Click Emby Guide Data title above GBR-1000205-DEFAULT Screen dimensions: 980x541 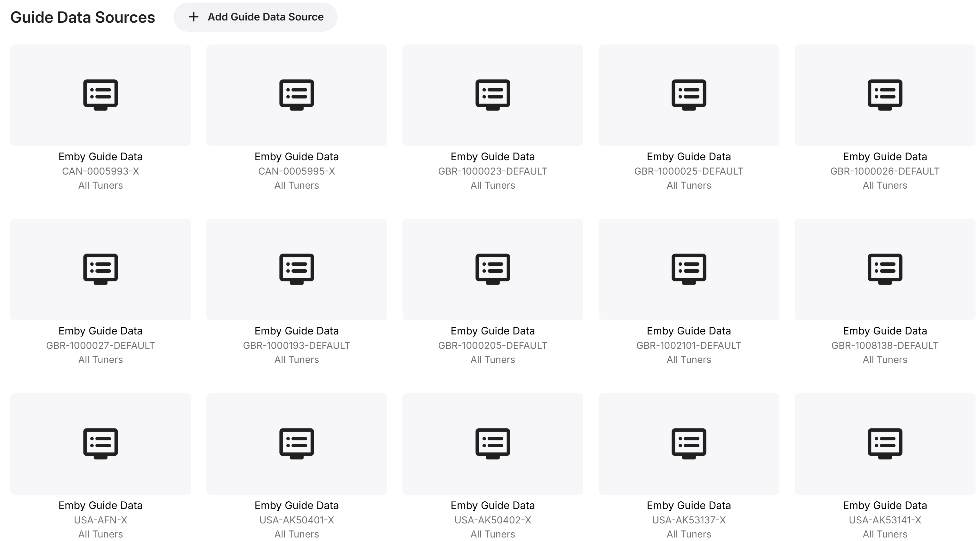click(492, 331)
